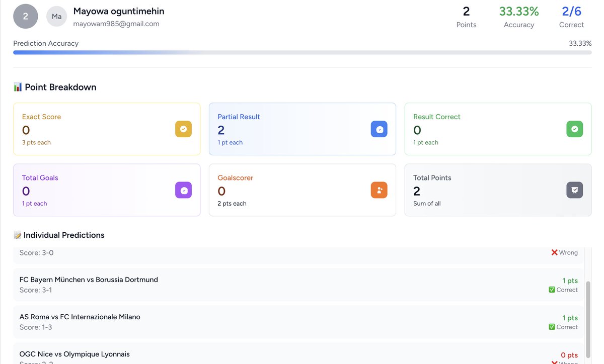The height and width of the screenshot is (364, 604).
Task: Click the 2/6 Correct stat
Action: click(x=572, y=17)
